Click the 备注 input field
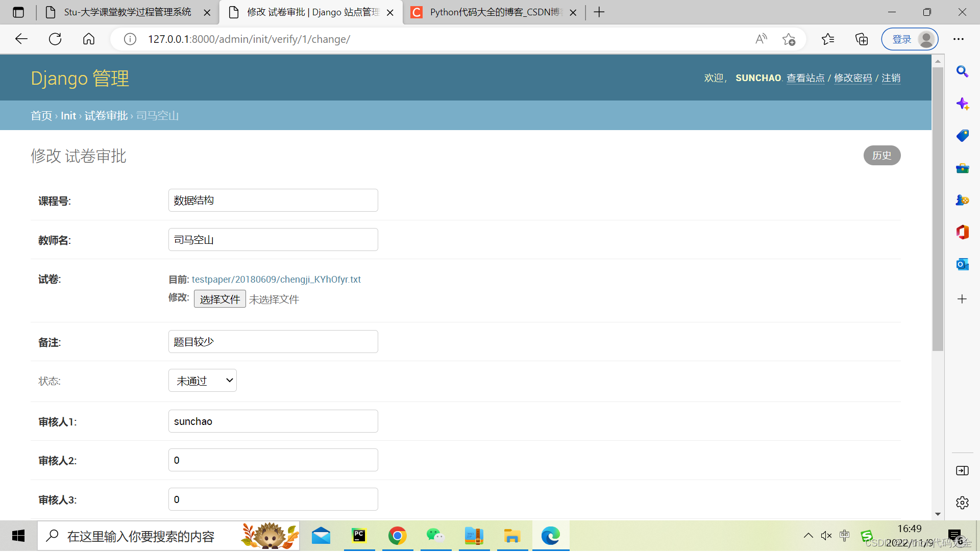Screen dimensions: 980x553 click(x=273, y=342)
